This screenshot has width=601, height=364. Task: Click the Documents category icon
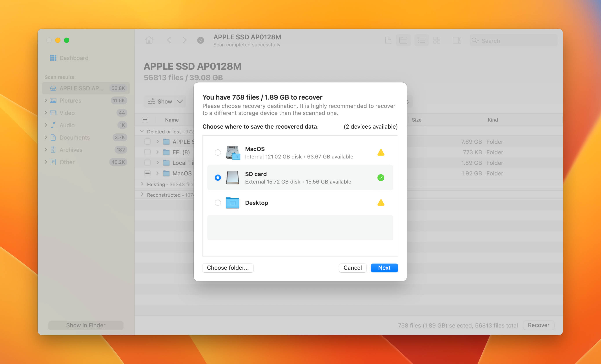(x=53, y=137)
